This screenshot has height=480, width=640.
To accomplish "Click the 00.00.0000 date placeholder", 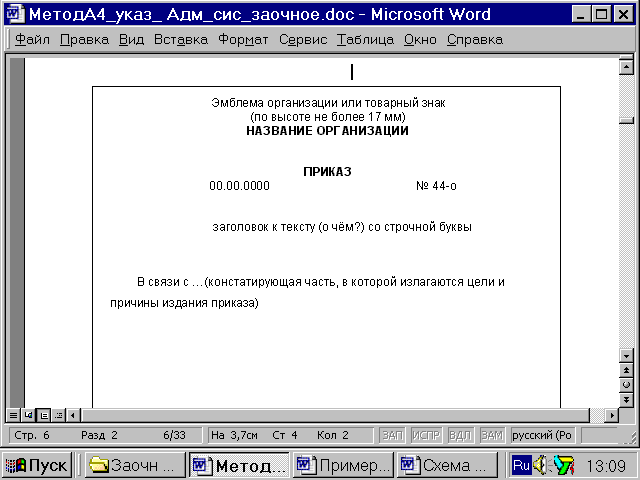I will click(x=240, y=186).
